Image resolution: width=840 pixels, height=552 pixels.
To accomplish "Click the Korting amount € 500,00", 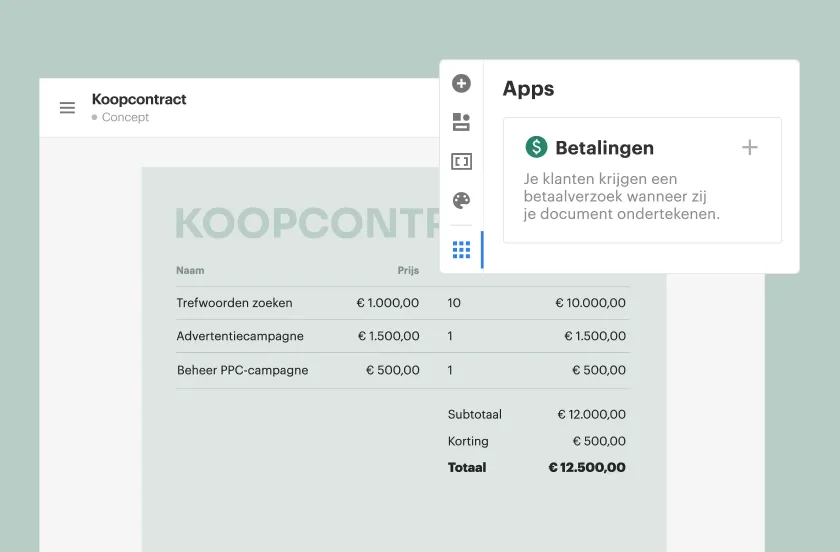I will (599, 441).
